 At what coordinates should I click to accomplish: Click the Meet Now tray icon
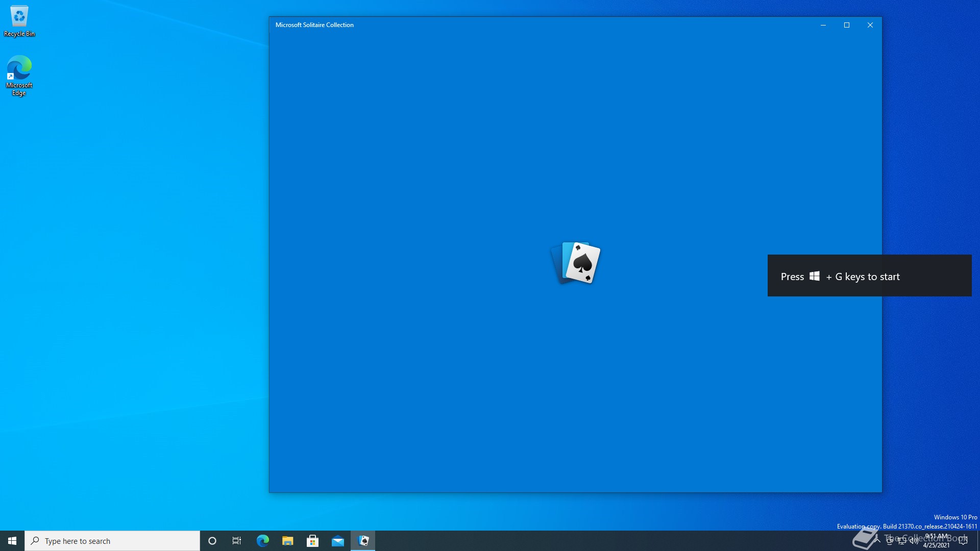(890, 541)
